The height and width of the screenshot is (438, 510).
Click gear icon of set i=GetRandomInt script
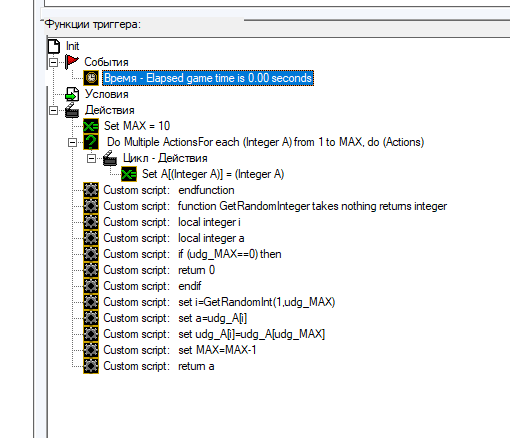91,302
